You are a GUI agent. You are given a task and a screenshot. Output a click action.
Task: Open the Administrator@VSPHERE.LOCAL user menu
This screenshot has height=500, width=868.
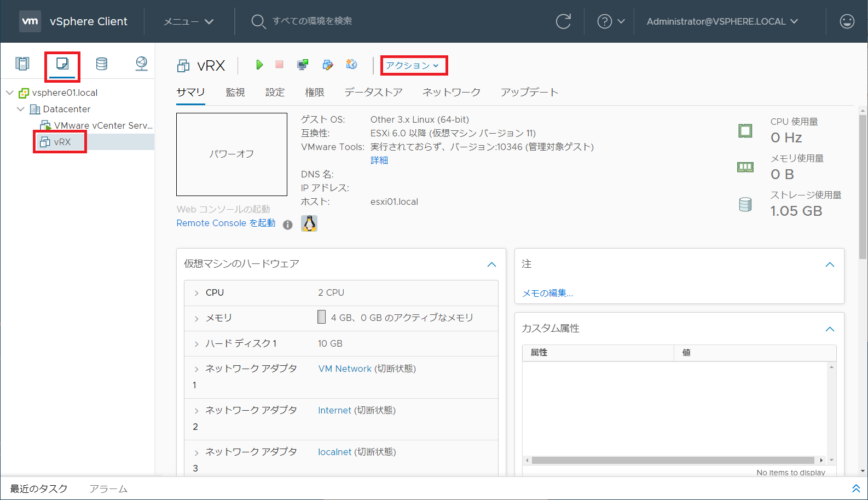point(722,21)
